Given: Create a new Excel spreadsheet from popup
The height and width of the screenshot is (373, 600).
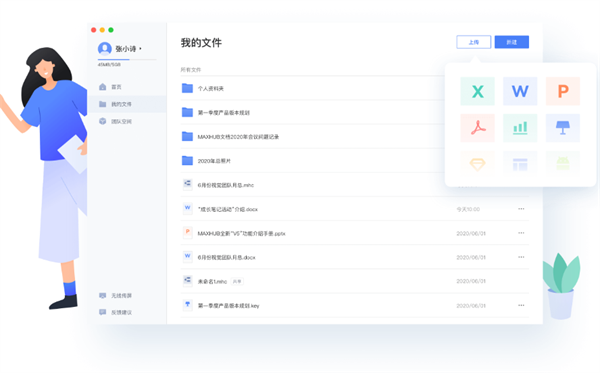Looking at the screenshot, I should (x=477, y=91).
